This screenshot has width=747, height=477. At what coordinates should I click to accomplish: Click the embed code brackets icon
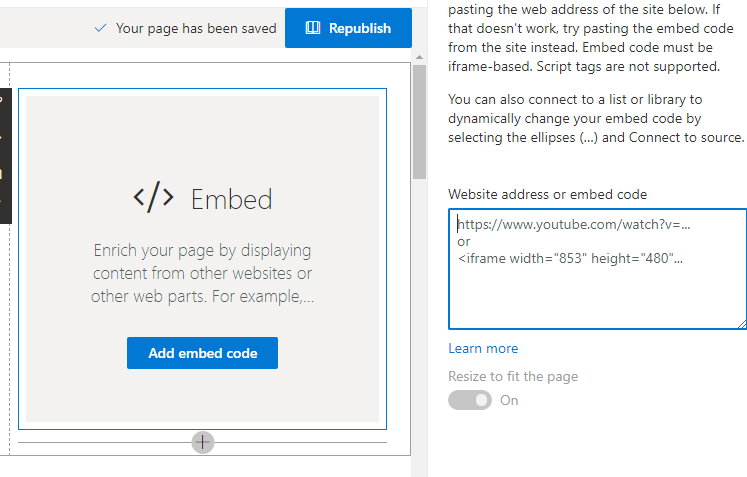[153, 197]
